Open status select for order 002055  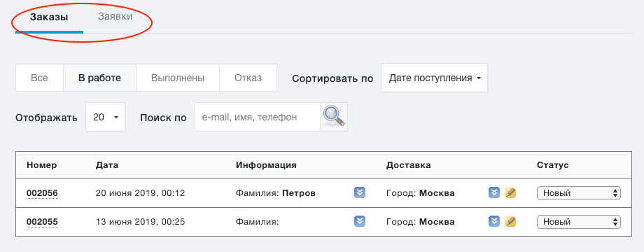point(579,222)
